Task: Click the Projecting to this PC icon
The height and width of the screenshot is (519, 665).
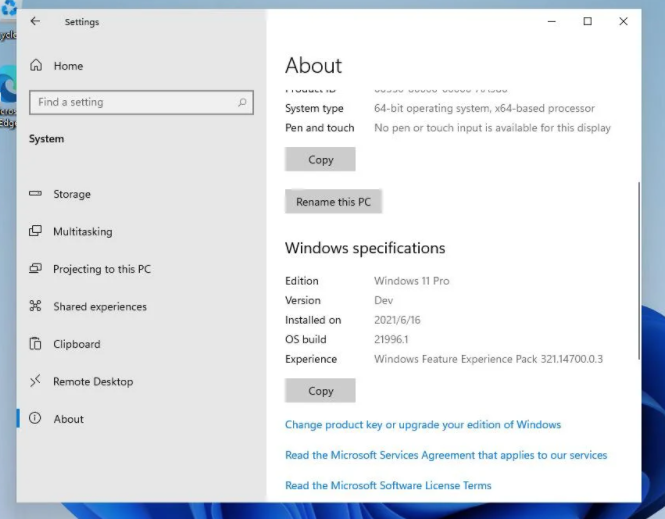Action: [36, 269]
